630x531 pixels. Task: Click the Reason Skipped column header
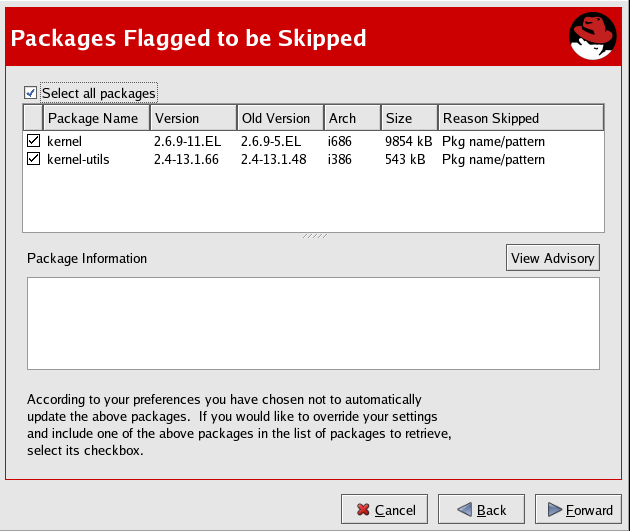click(520, 118)
